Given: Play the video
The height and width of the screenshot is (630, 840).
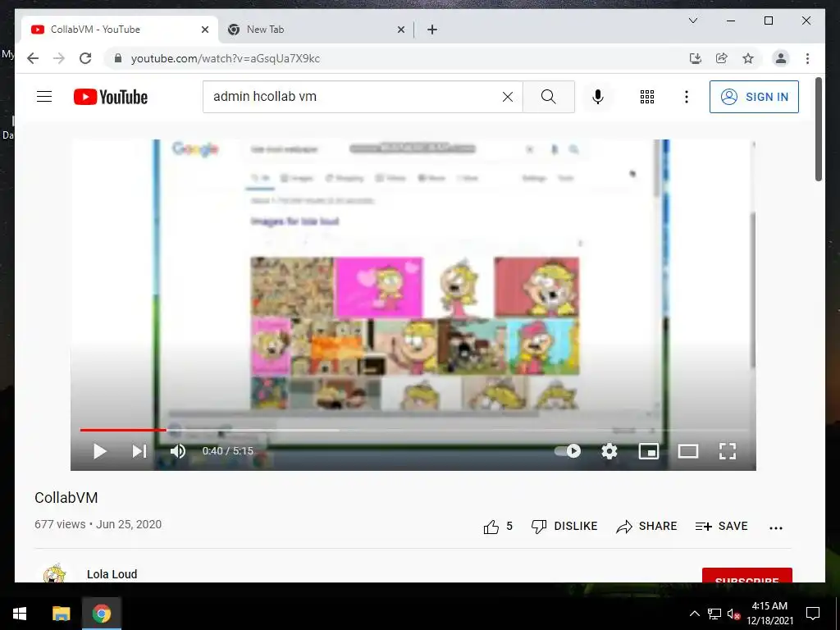Looking at the screenshot, I should (99, 451).
